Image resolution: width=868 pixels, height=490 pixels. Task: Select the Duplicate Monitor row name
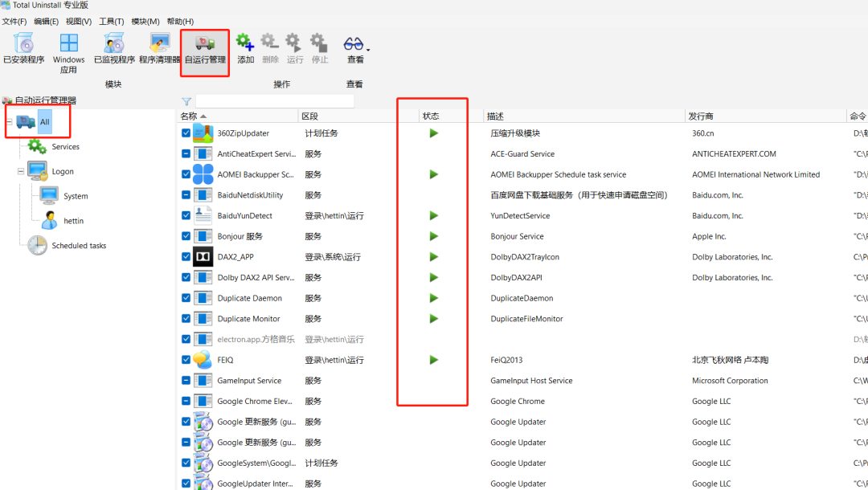click(x=248, y=319)
